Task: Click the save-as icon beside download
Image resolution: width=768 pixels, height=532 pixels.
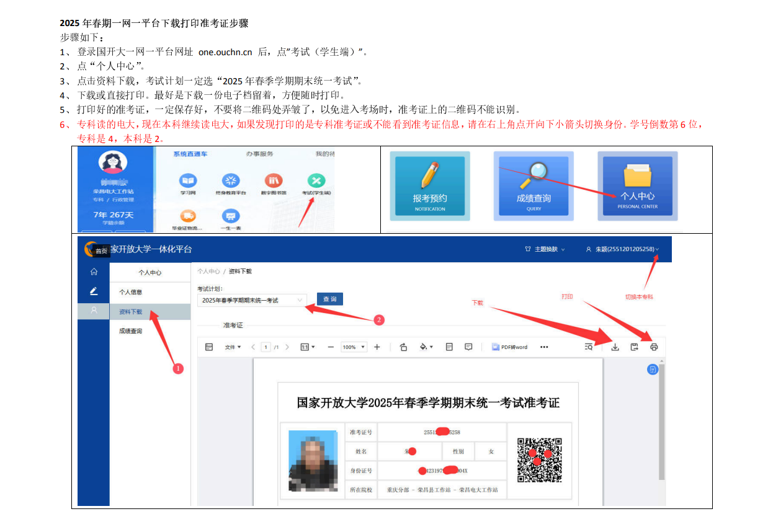Action: tap(634, 347)
